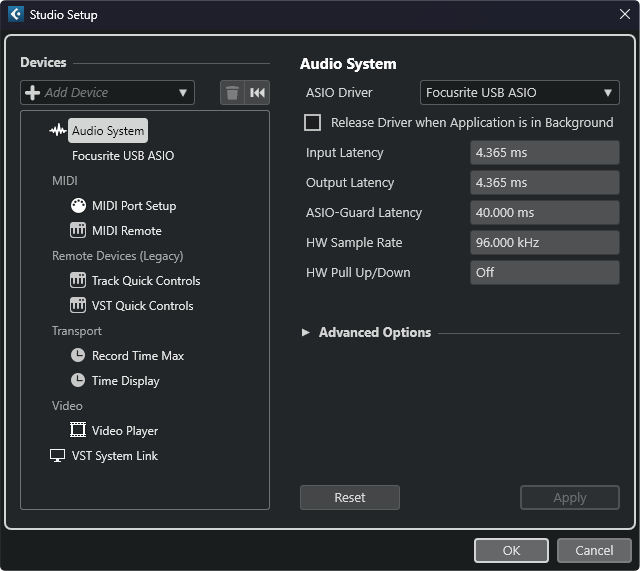640x571 pixels.
Task: Click the Devices panel heading
Action: [x=43, y=62]
